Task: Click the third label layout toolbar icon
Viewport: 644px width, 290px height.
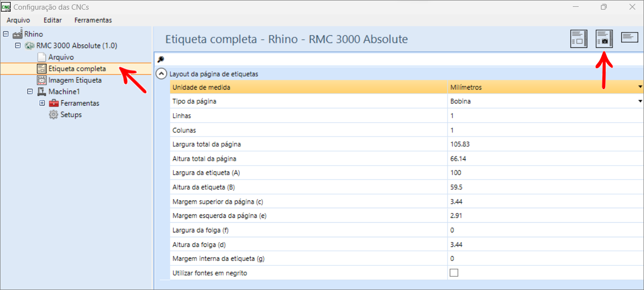Action: coord(629,37)
